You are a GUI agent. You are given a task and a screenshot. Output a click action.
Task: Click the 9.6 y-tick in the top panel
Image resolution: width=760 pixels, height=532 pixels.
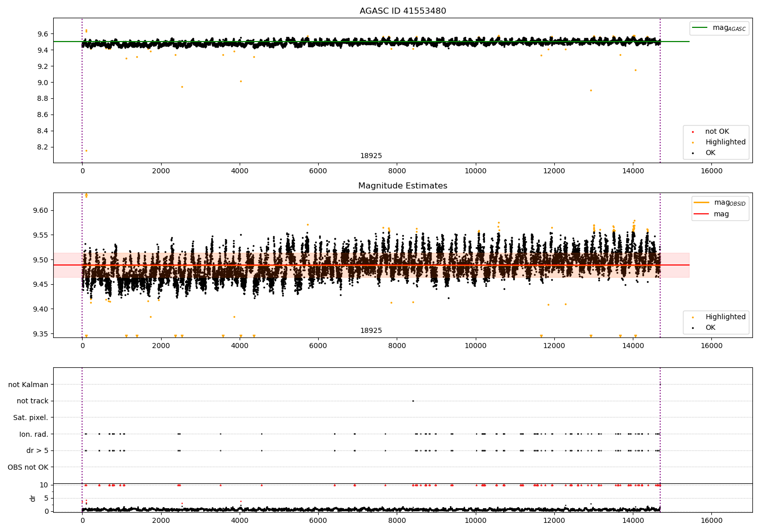[43, 34]
